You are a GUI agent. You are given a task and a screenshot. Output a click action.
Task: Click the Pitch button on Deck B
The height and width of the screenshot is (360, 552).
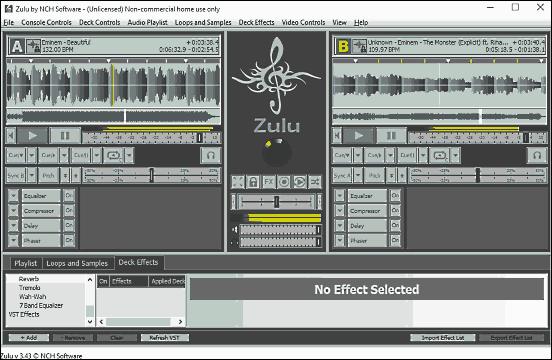(374, 175)
